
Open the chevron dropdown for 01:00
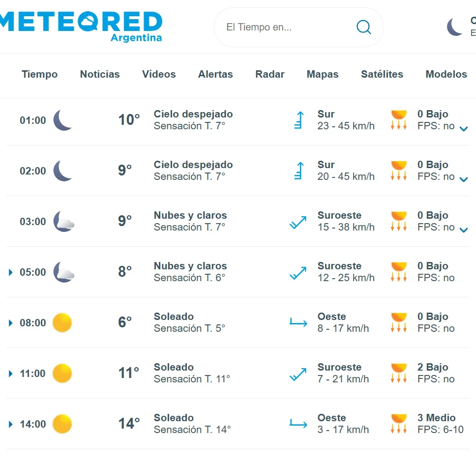click(464, 129)
